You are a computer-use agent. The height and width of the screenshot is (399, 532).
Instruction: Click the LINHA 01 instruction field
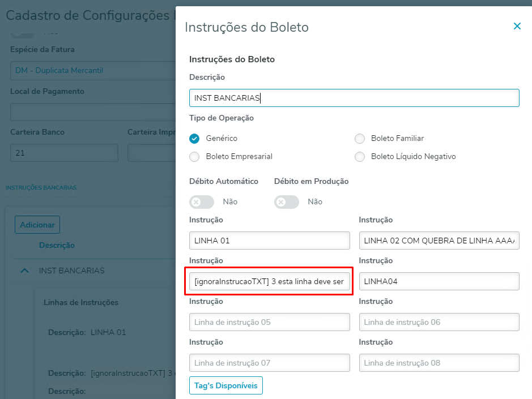point(270,241)
